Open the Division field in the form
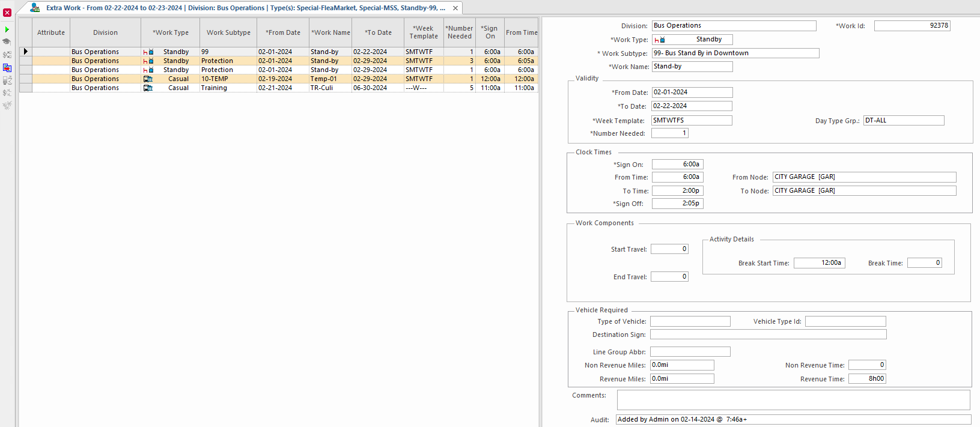The image size is (980, 427). (x=734, y=26)
